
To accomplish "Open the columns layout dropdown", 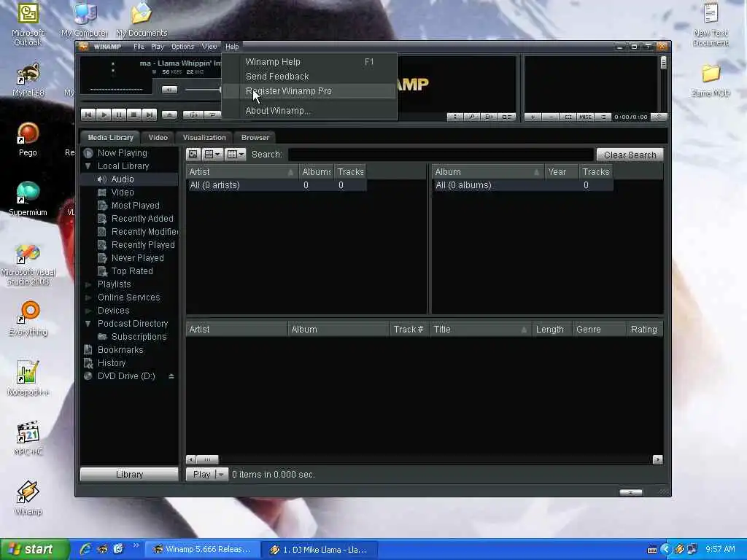I will 236,155.
